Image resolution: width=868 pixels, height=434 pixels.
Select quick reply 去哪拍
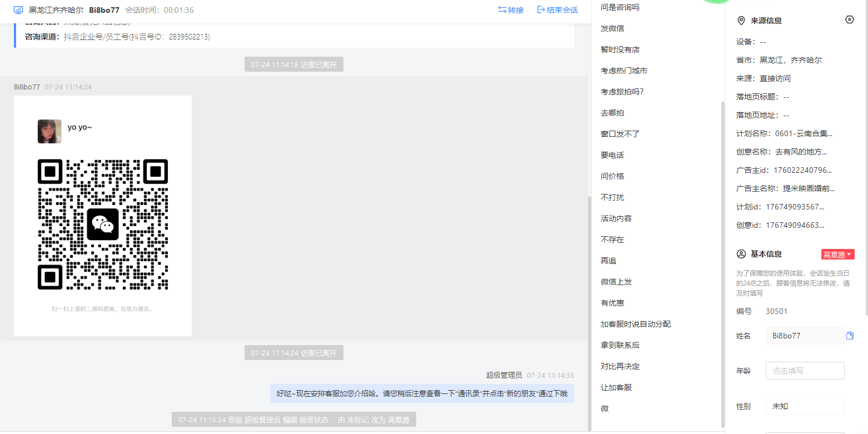pos(612,113)
